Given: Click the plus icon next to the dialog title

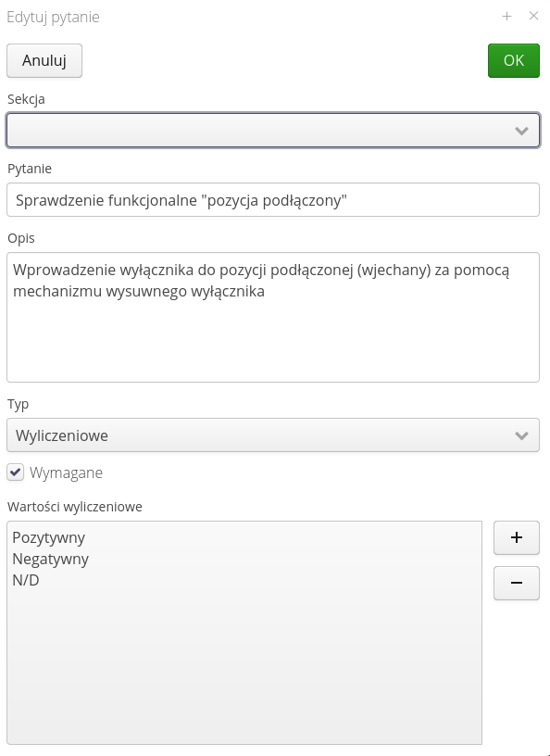Looking at the screenshot, I should (x=506, y=16).
